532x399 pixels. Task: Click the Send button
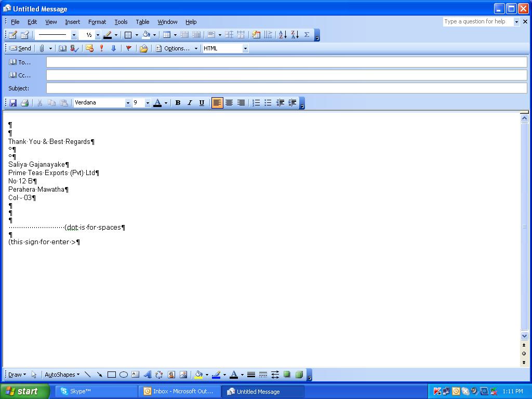tap(20, 48)
